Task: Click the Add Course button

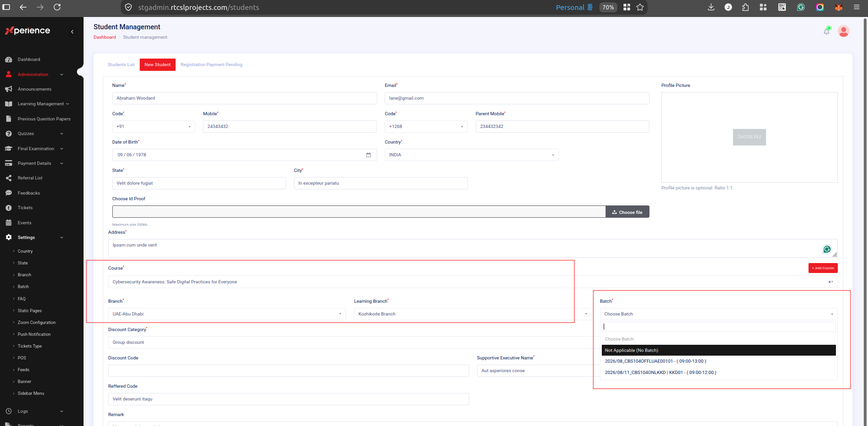Action: (x=823, y=268)
